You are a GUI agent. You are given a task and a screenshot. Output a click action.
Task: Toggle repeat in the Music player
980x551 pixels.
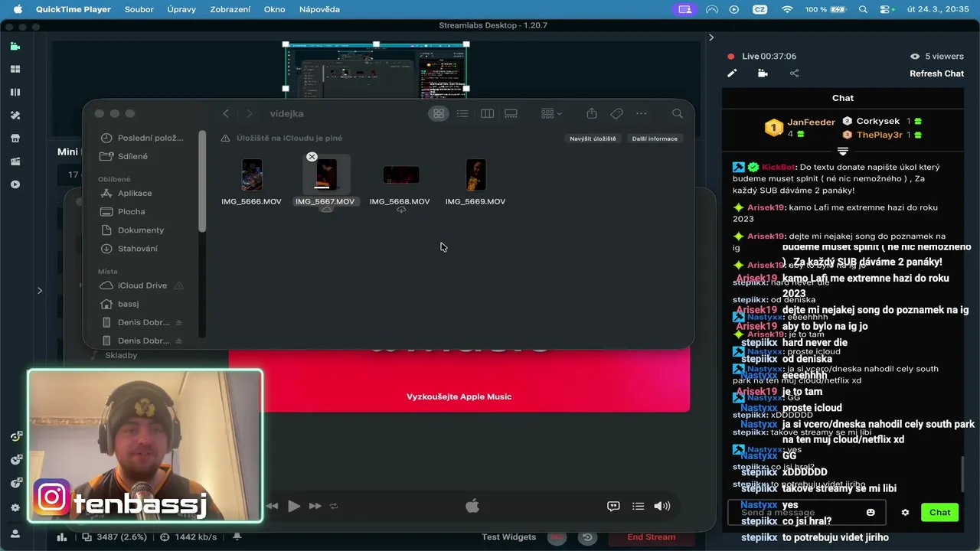pyautogui.click(x=334, y=506)
